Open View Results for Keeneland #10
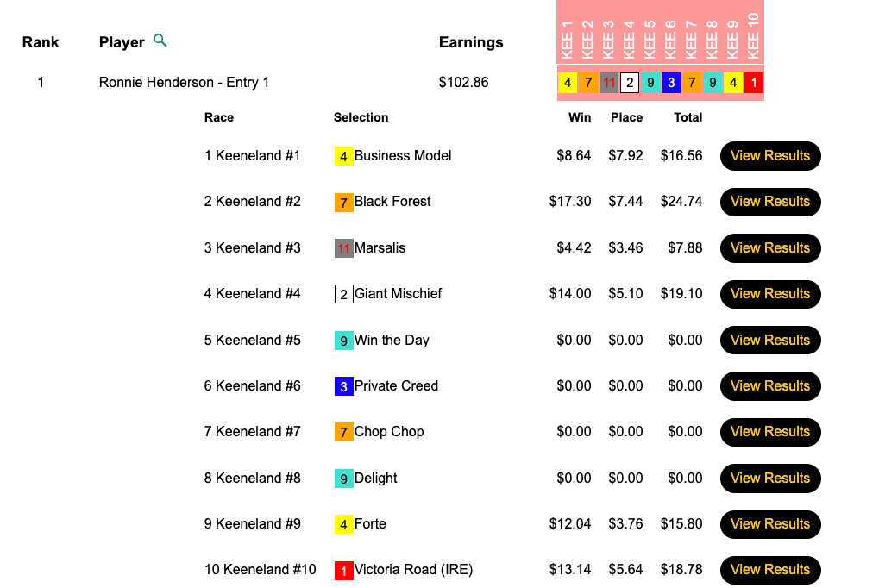879x588 pixels. pos(769,570)
